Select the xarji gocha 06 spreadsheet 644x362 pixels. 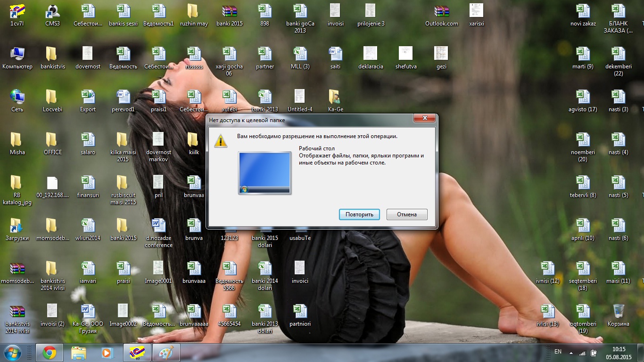click(x=229, y=61)
